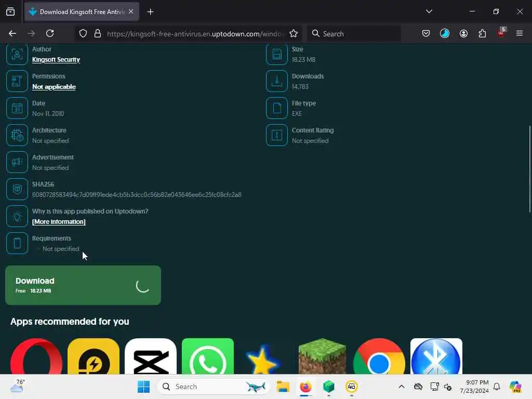Switch to Firefox in the taskbar

(305, 387)
